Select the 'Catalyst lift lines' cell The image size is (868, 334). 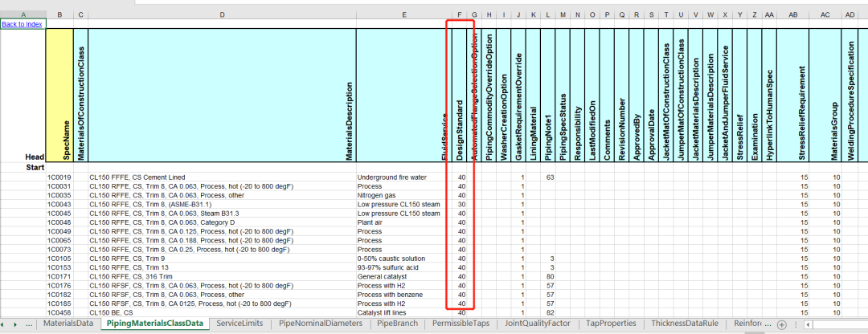(404, 313)
